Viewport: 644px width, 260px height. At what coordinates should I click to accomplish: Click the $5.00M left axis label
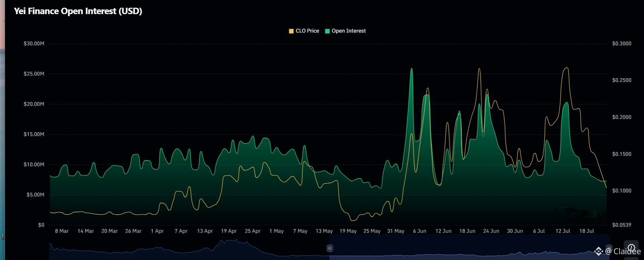coord(35,195)
